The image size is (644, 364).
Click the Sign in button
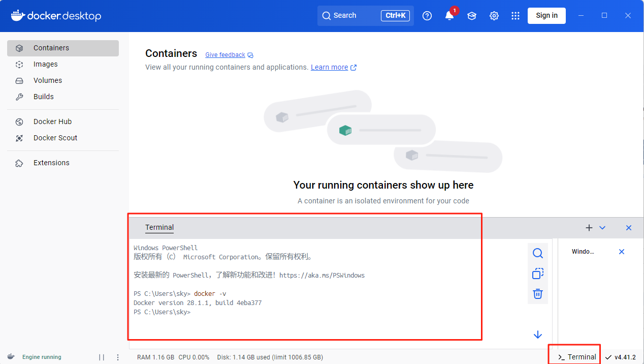tap(546, 15)
